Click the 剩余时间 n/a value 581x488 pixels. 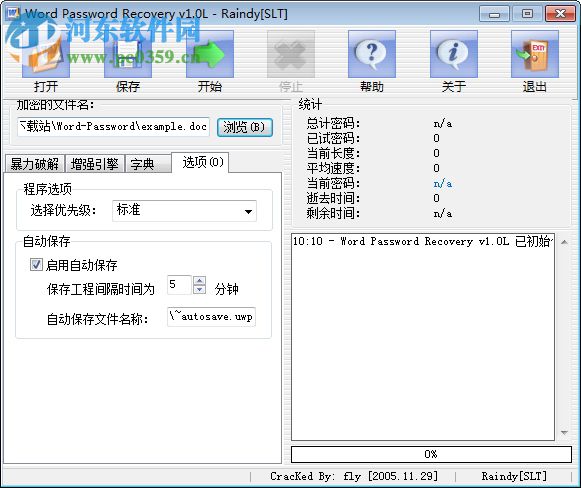(x=443, y=213)
